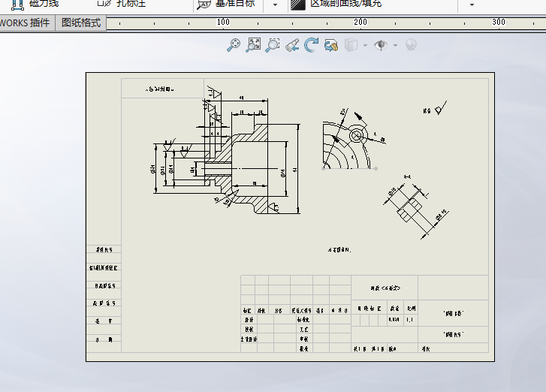The width and height of the screenshot is (546, 392).
Task: Click the Area Hatch/Fill (区域剖面线/填充) icon
Action: click(x=298, y=4)
